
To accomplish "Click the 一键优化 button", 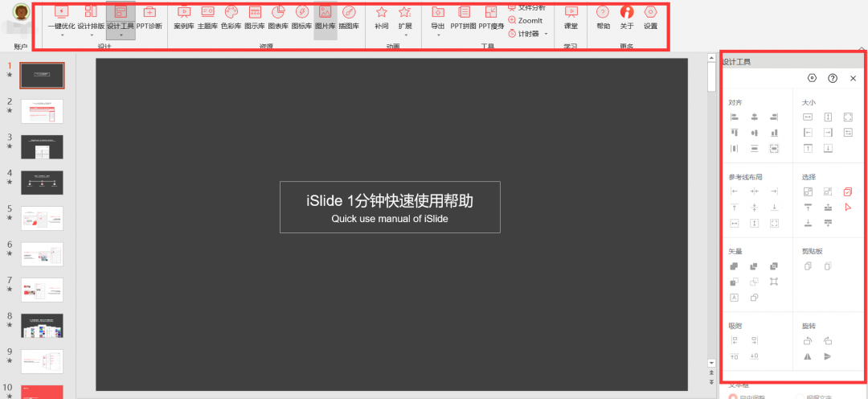I will pos(62,17).
